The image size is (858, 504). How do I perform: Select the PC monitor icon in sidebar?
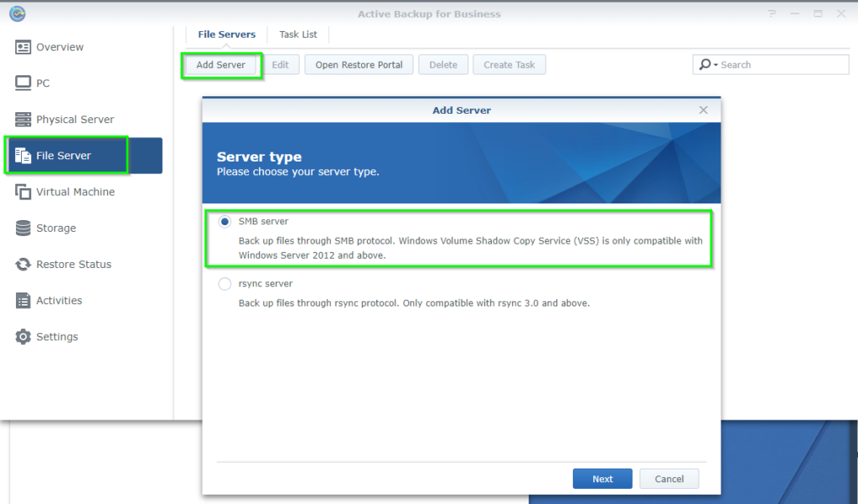click(23, 83)
